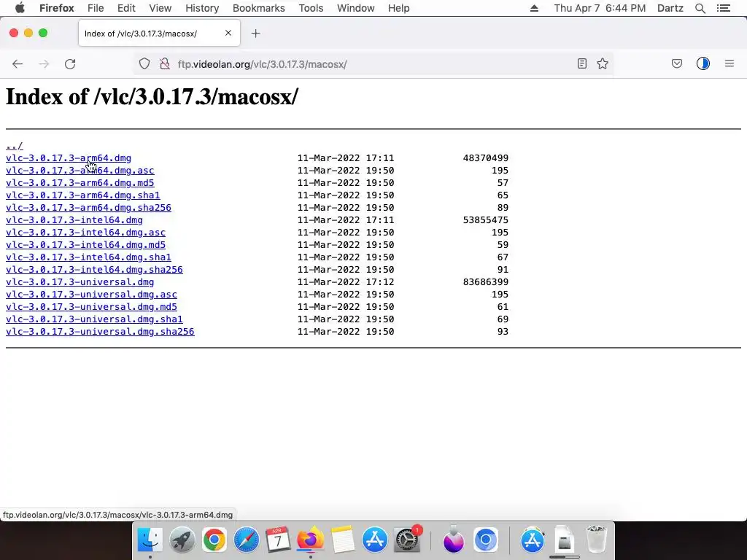Viewport: 747px width, 560px height.
Task: Open vlc-3.0.17.3-intel64.dmg.md5 link
Action: pos(86,245)
